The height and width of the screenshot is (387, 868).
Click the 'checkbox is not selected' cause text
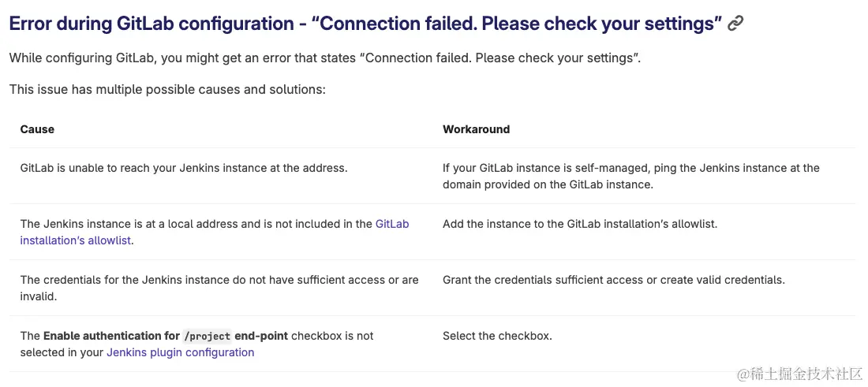pyautogui.click(x=331, y=336)
